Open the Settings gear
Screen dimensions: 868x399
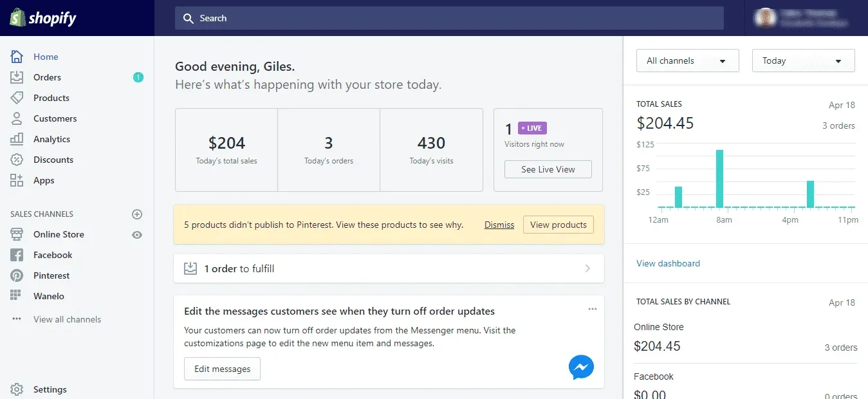point(17,389)
